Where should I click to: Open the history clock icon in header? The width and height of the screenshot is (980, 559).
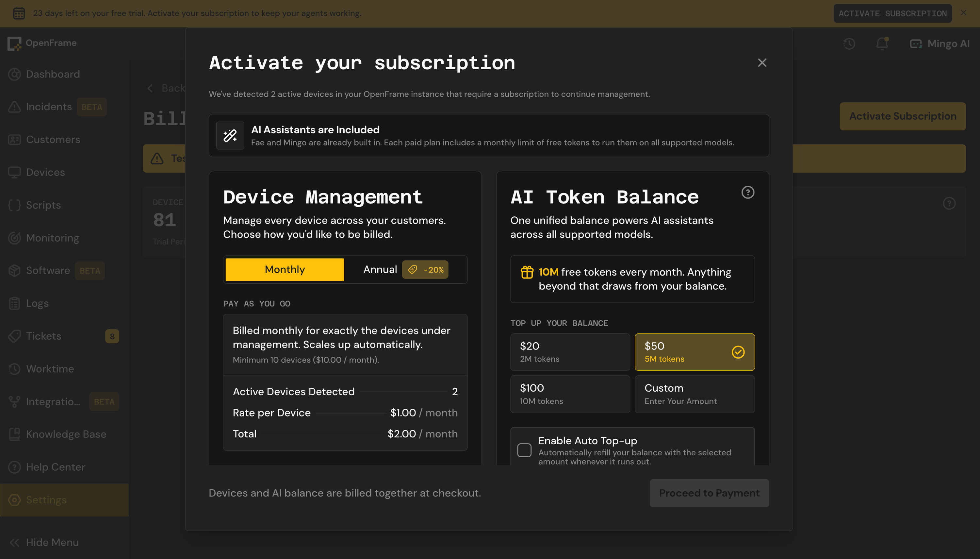(849, 43)
